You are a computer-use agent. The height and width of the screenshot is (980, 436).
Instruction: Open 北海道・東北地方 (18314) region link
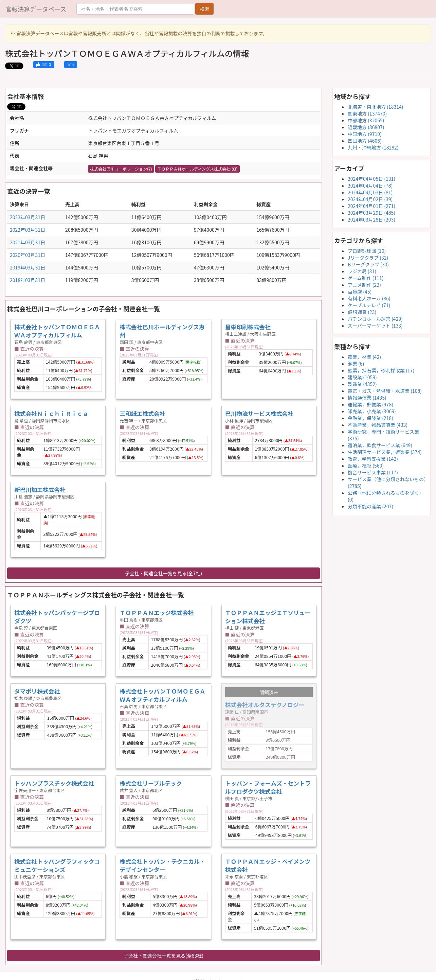[x=375, y=107]
